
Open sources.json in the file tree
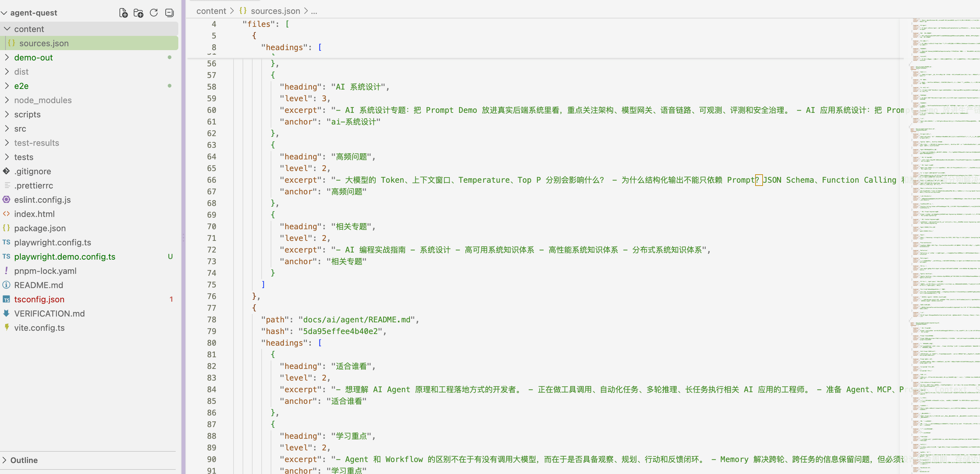[x=89, y=43]
